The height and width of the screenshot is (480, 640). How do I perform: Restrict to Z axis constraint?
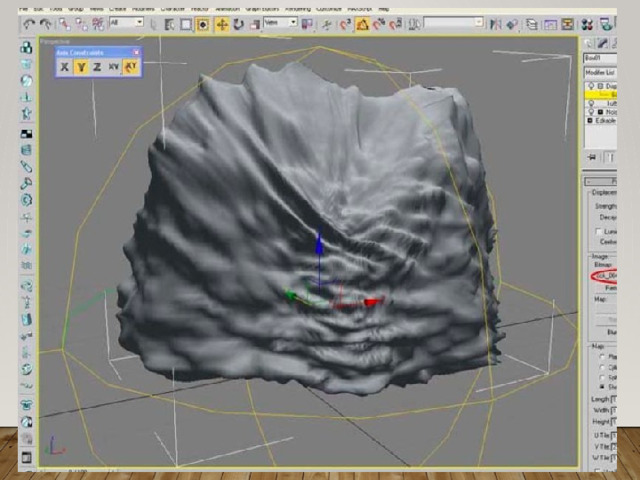pos(97,67)
